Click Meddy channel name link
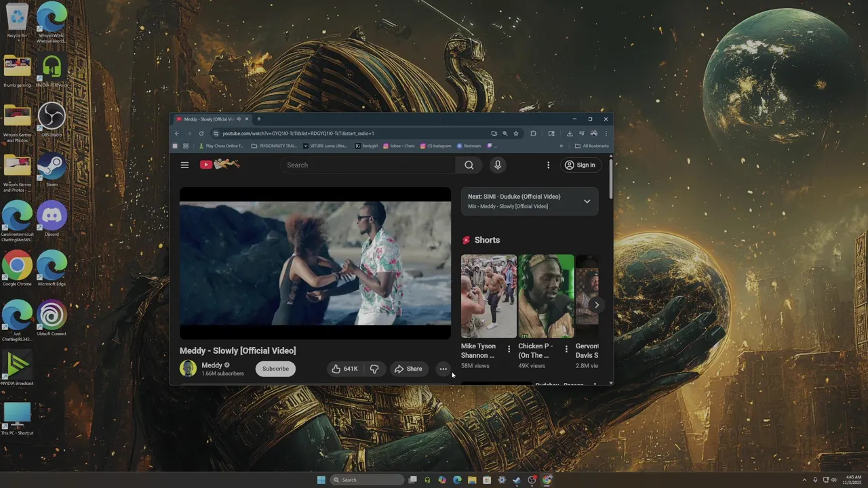This screenshot has height=488, width=868. 212,365
